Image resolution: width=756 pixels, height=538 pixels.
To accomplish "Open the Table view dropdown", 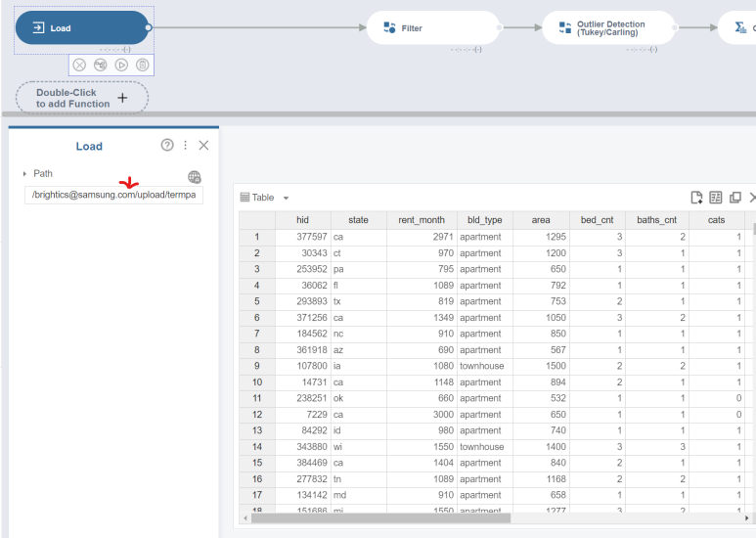I will pos(286,198).
